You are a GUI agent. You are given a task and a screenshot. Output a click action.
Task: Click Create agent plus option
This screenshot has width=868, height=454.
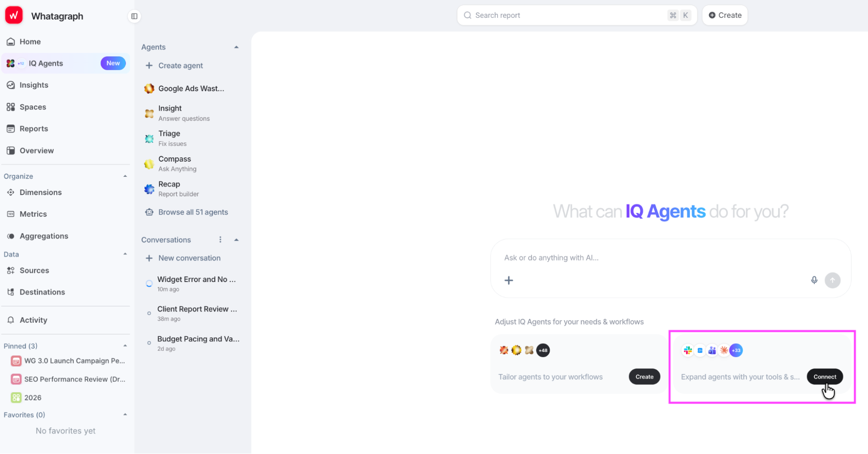coord(175,66)
